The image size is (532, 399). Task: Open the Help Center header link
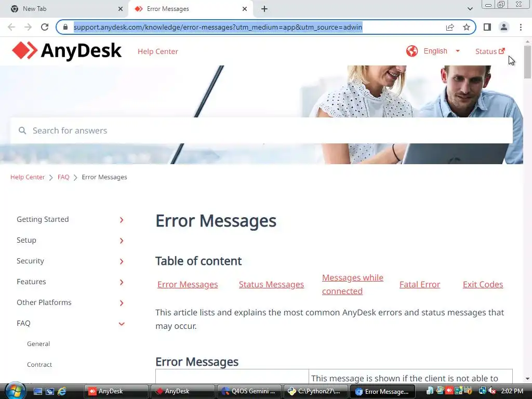click(x=158, y=51)
